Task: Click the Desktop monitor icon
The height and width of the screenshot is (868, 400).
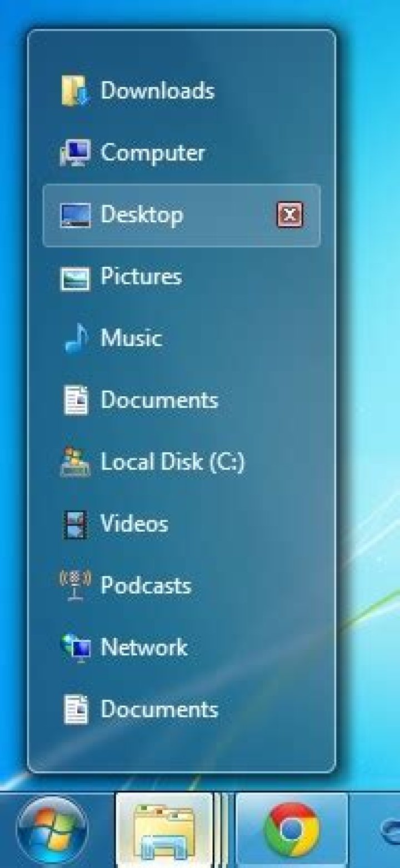Action: pos(74,215)
